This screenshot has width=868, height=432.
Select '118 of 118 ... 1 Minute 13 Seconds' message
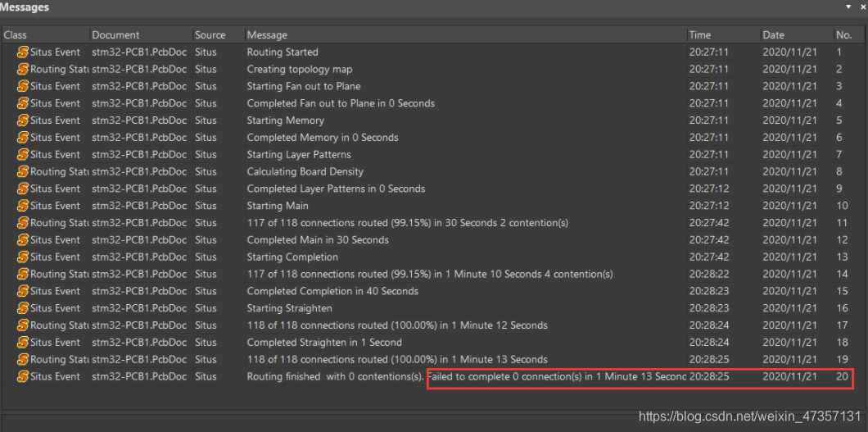click(397, 359)
